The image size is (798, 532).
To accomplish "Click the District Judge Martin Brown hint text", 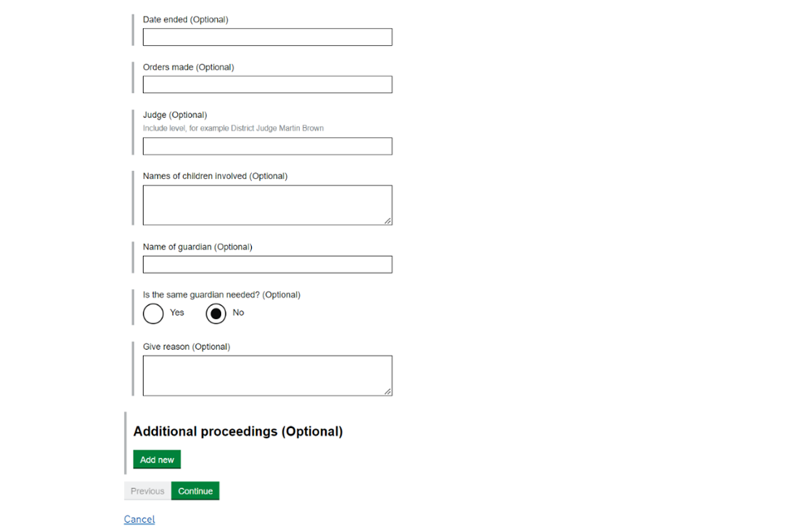I will [x=233, y=129].
